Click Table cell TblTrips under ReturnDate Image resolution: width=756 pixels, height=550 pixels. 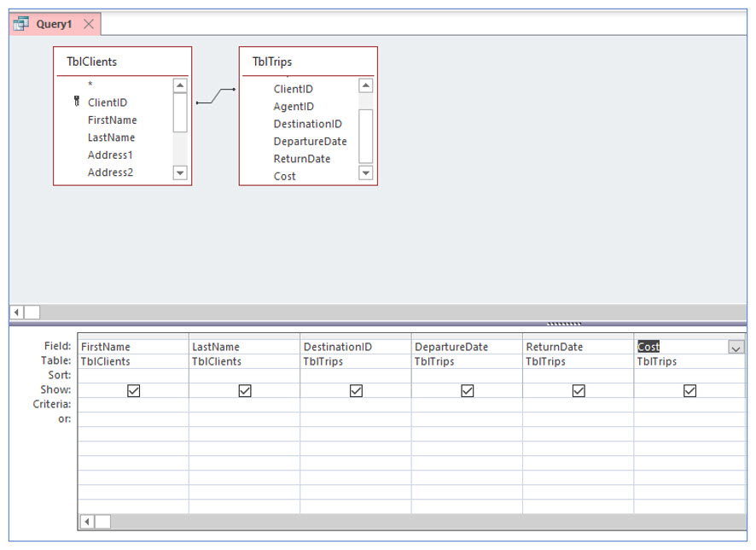point(578,361)
